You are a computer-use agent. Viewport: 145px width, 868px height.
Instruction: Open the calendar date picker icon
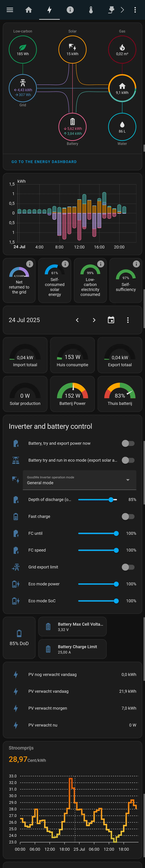tap(111, 320)
